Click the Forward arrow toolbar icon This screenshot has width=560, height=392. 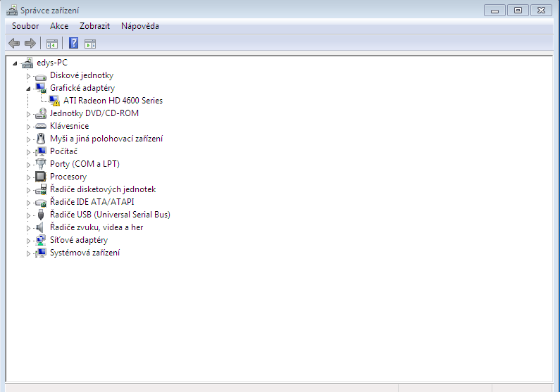(x=30, y=44)
